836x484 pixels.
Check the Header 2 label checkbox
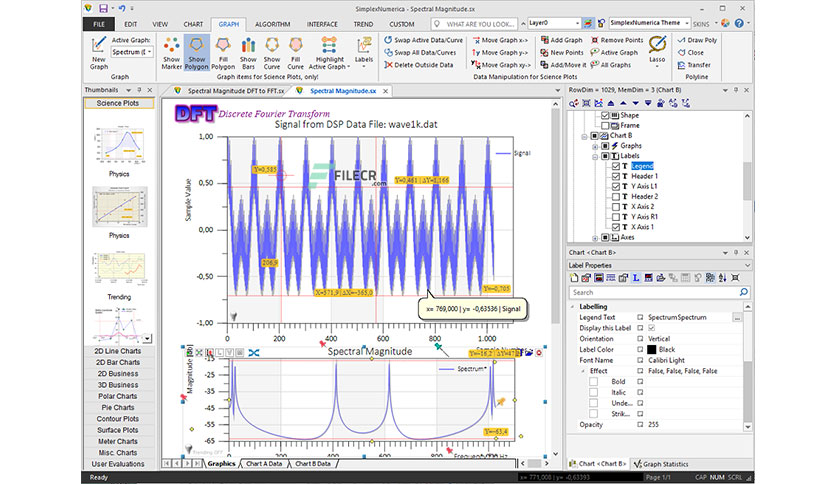pos(616,196)
